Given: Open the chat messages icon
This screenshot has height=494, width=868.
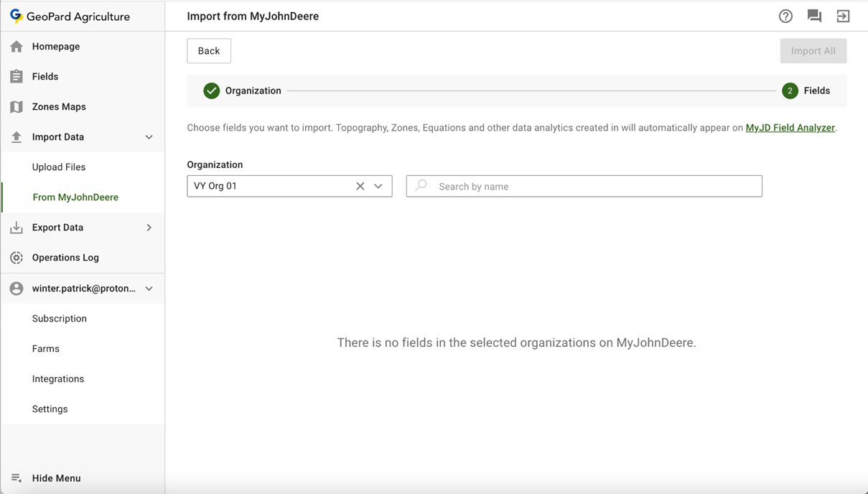Looking at the screenshot, I should [x=814, y=16].
